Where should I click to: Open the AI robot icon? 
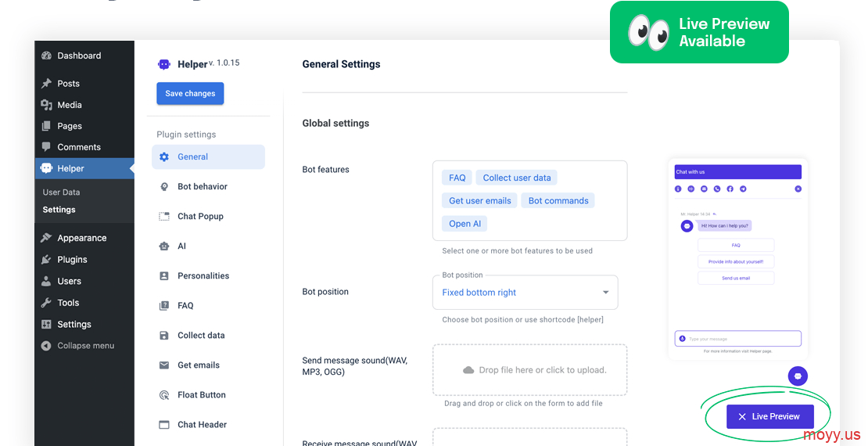(164, 246)
